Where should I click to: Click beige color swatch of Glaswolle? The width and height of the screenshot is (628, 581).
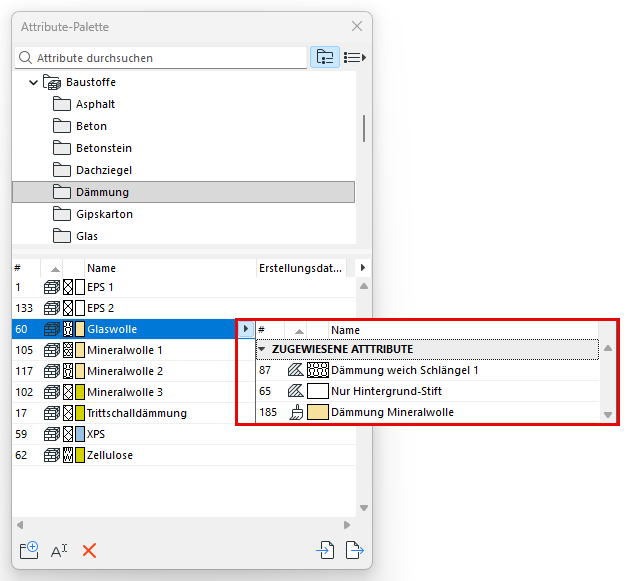click(80, 329)
